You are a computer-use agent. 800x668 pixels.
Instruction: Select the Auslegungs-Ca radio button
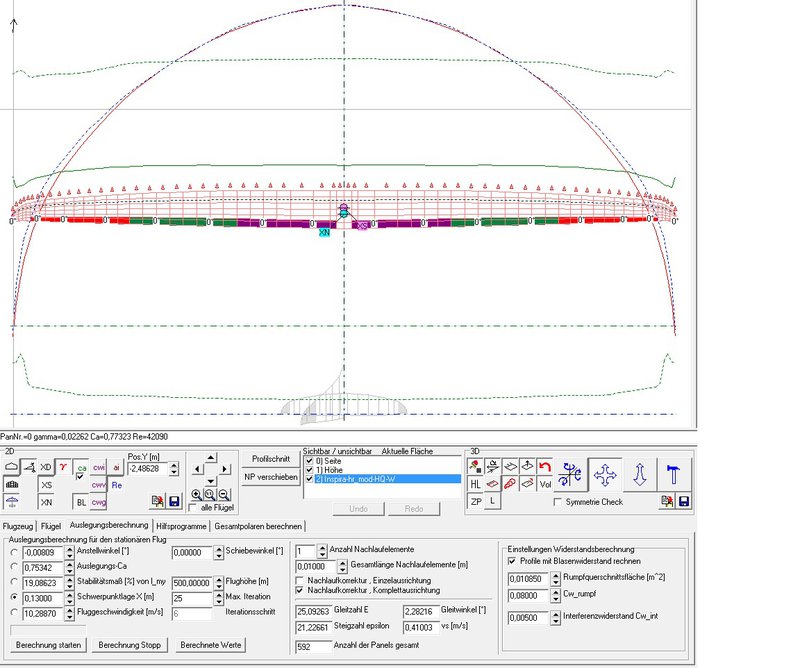(x=14, y=566)
